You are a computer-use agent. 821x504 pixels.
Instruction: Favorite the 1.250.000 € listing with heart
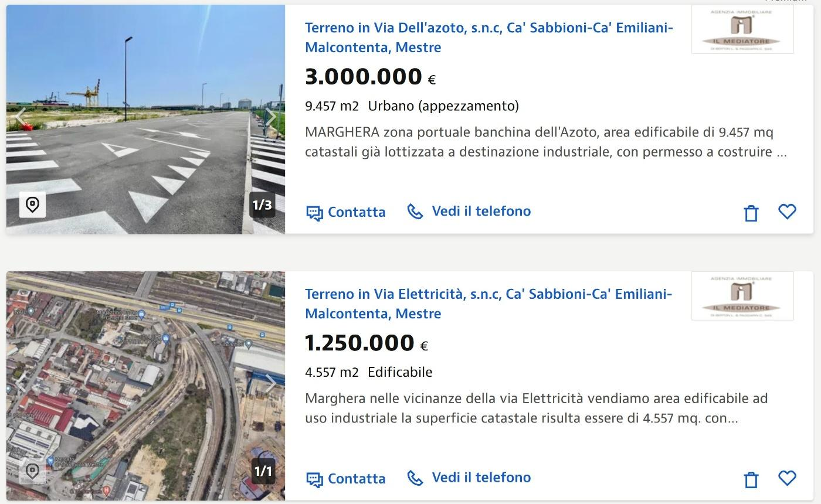click(787, 478)
